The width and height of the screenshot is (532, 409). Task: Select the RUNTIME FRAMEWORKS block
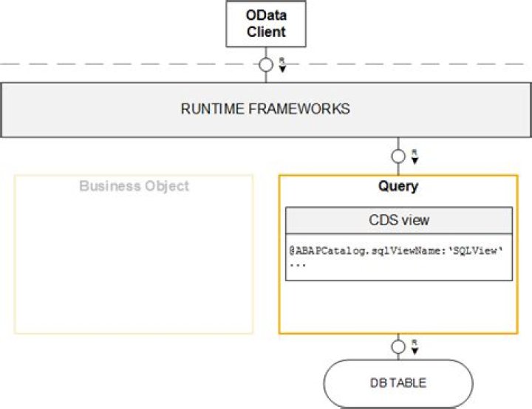click(x=265, y=109)
